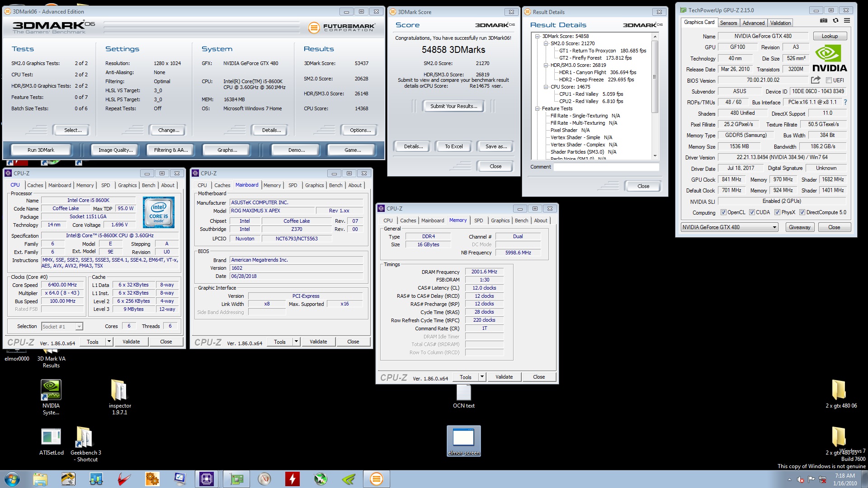Select the elmor-screen desktop icon

pos(464,441)
